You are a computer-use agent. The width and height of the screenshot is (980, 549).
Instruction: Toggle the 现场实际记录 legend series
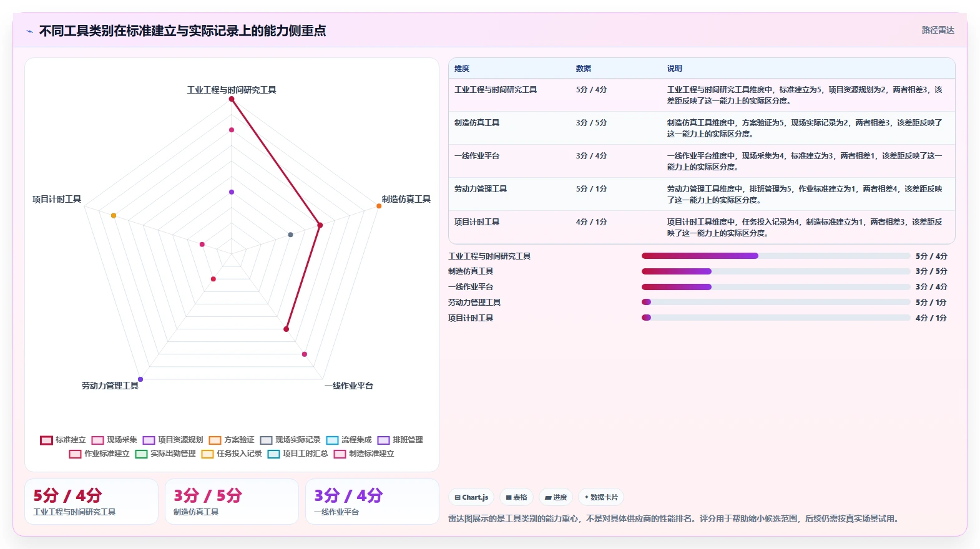pos(290,440)
